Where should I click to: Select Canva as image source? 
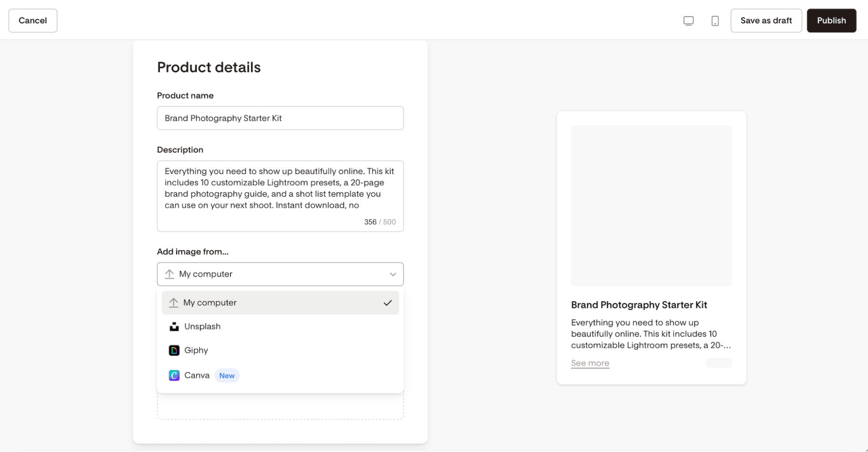pos(280,376)
